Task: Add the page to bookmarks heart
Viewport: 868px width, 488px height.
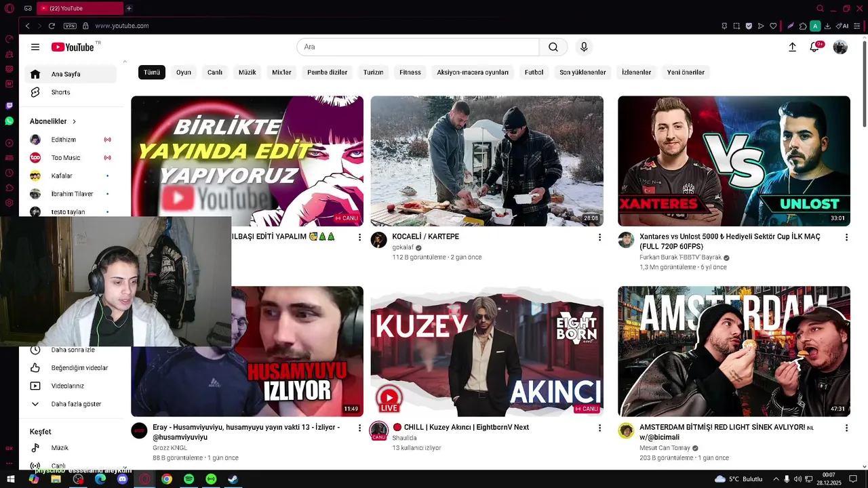Action: [x=773, y=26]
